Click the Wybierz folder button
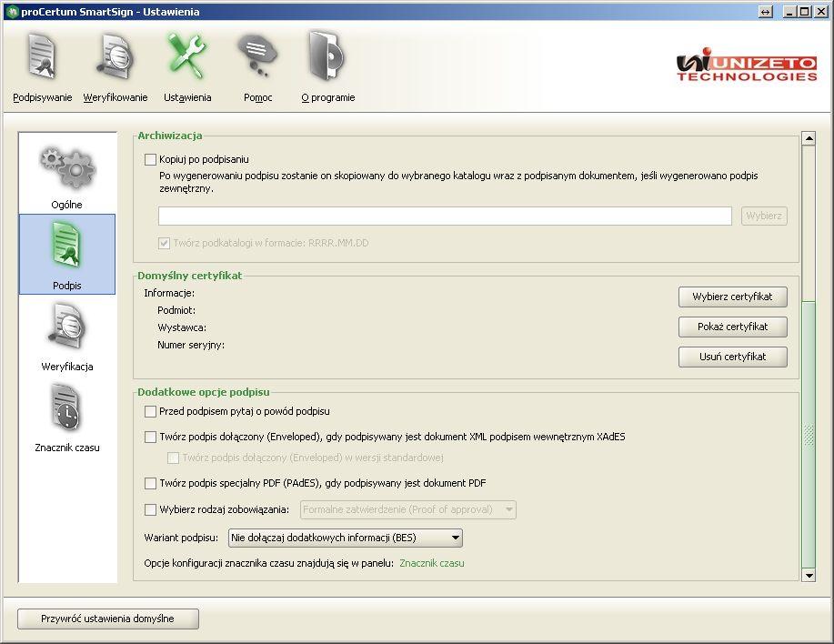This screenshot has width=834, height=644. click(x=764, y=216)
